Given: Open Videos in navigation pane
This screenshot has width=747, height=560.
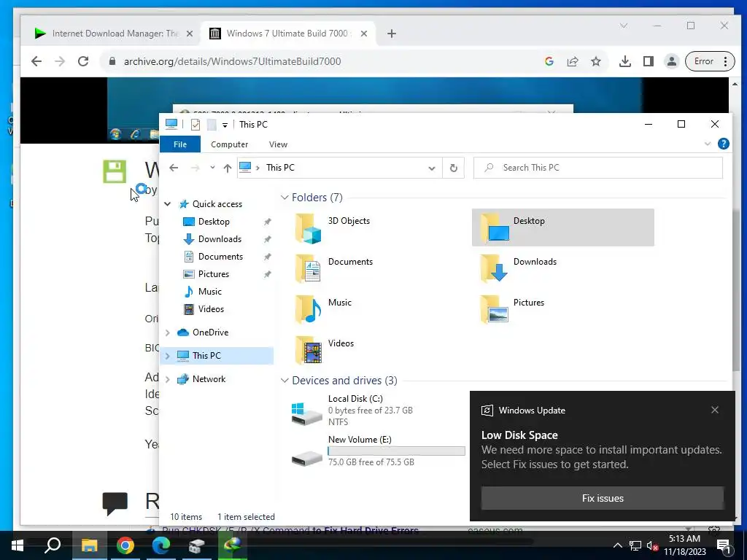Looking at the screenshot, I should (211, 309).
